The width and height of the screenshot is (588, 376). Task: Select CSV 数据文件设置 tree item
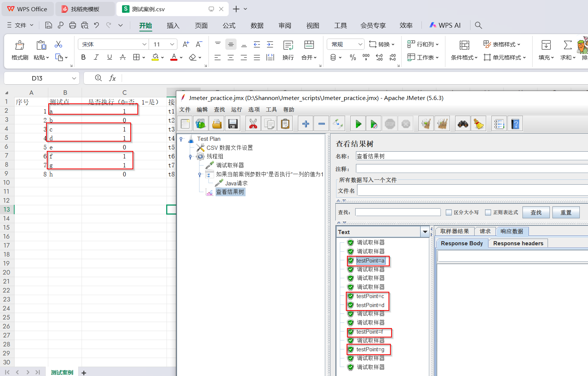(229, 148)
